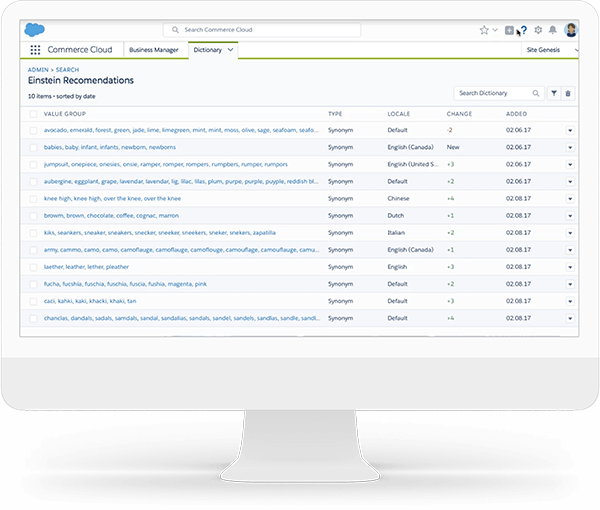Open row menu for chanclas, dandals row
The height and width of the screenshot is (510, 600).
tap(570, 318)
